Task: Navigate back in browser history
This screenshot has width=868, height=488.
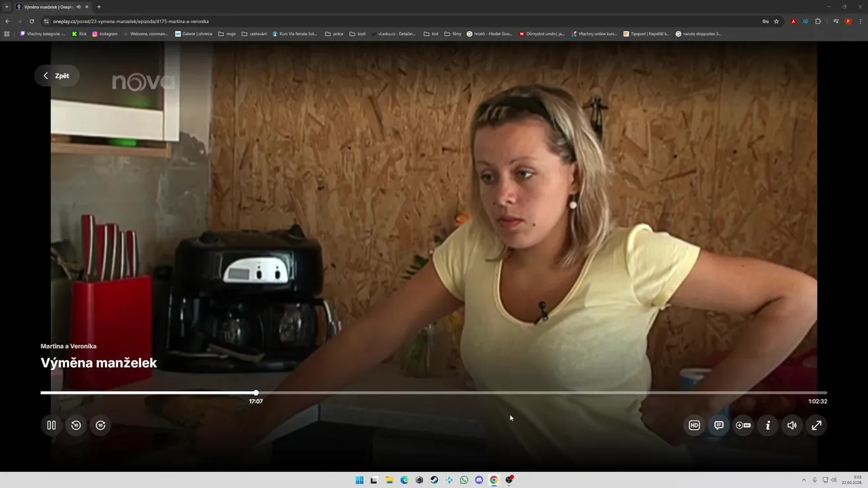Action: (x=7, y=21)
